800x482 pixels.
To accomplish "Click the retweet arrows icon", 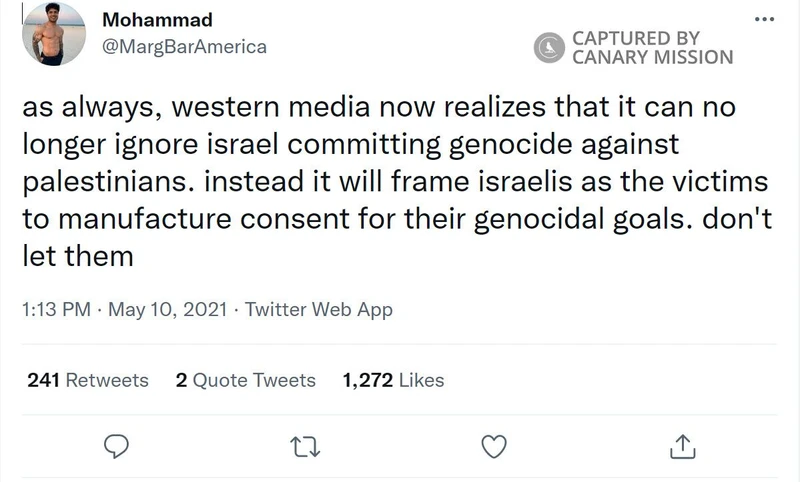I will [x=301, y=444].
